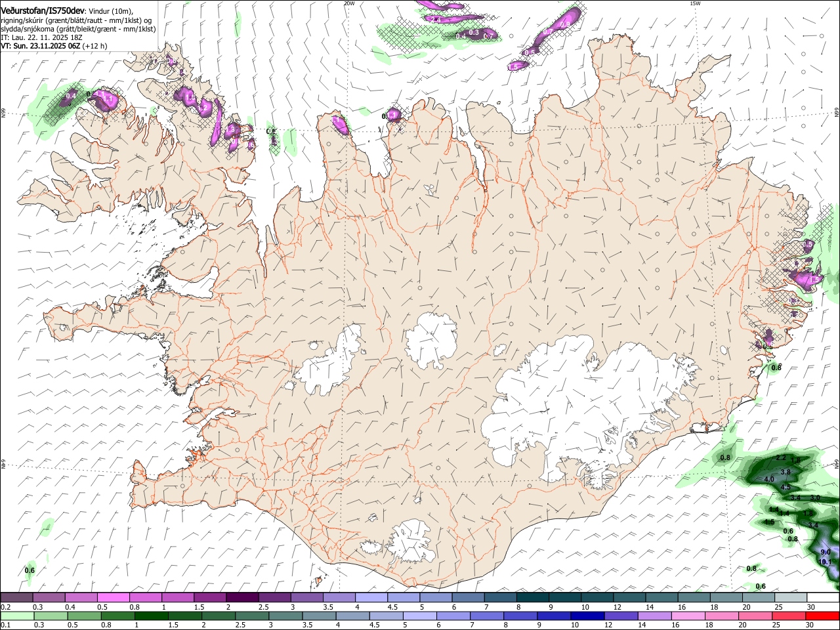This screenshot has height=630, width=840.
Task: Click the Veðurstofan/IS750dev title text
Action: (43, 11)
